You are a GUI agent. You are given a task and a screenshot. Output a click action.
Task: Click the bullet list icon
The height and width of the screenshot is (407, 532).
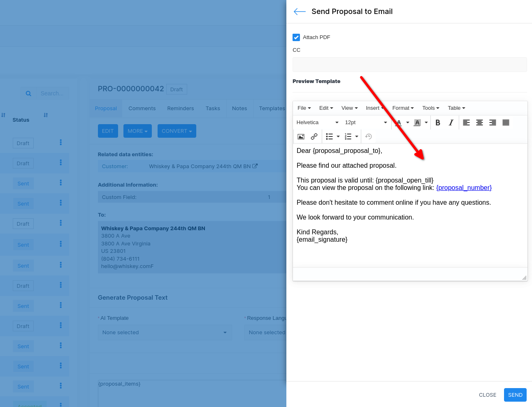coord(329,136)
